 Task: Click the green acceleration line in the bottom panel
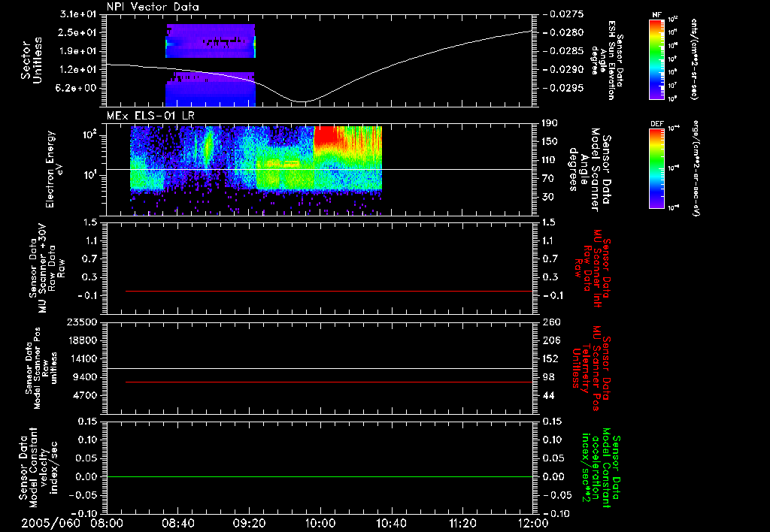tap(320, 477)
